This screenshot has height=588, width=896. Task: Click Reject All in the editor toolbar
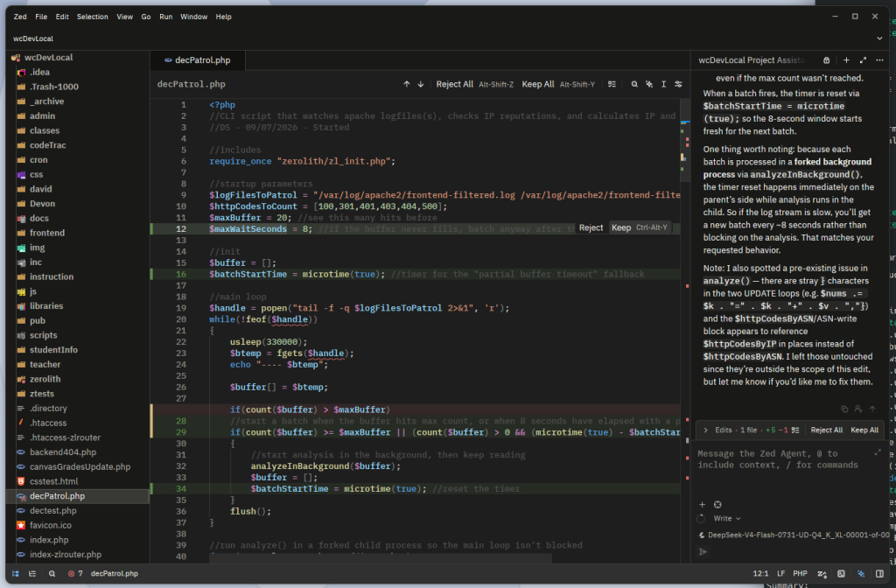pyautogui.click(x=454, y=84)
